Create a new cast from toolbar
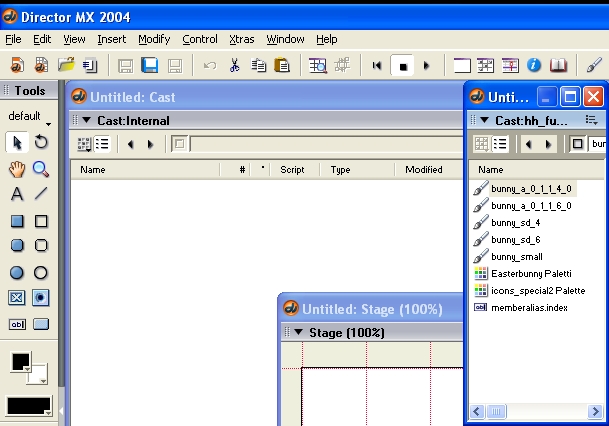Viewport: 609px width, 426px height. point(41,65)
